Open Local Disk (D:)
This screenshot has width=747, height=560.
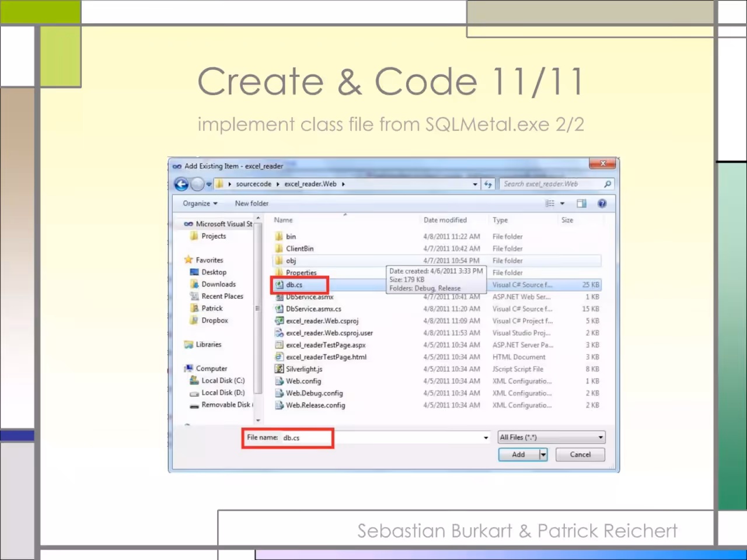(x=217, y=393)
